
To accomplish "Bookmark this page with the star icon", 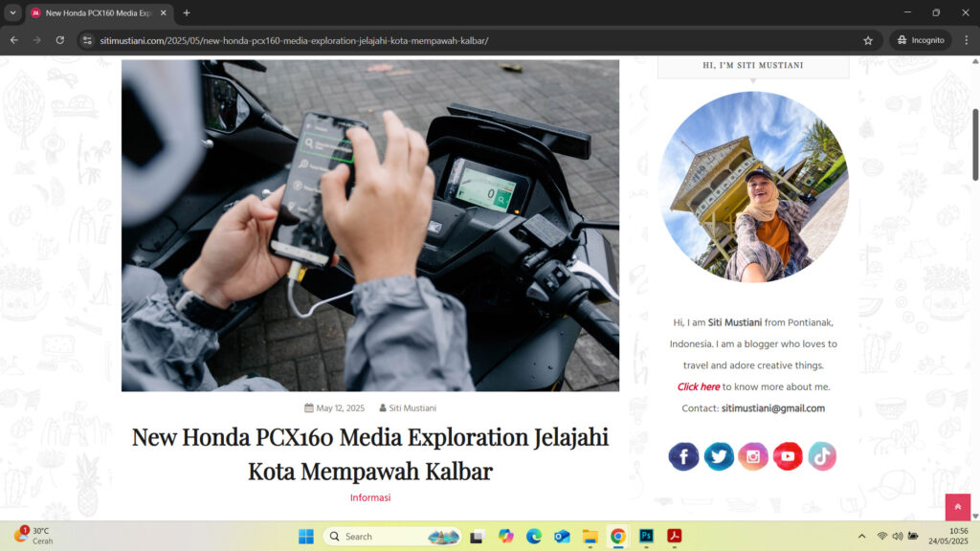I will point(868,40).
